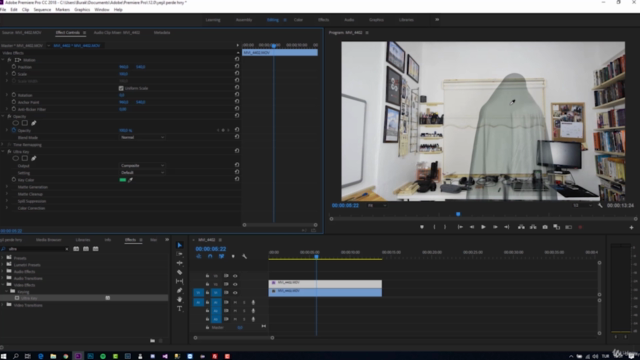Select the Razor tool

coord(180,272)
